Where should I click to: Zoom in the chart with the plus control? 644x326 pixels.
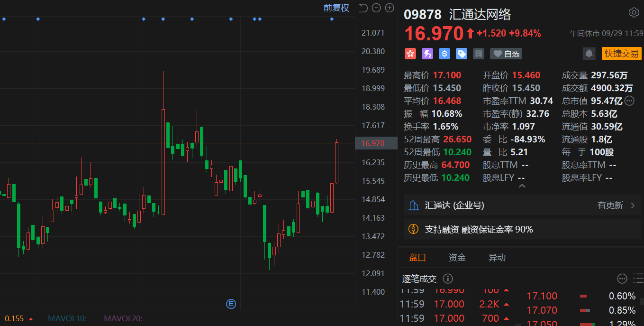coord(390,8)
